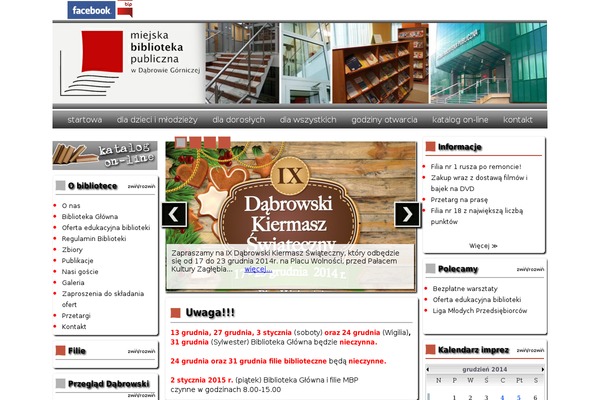Open Bezpłatne warsztaty link
600x400 pixels.
point(465,289)
